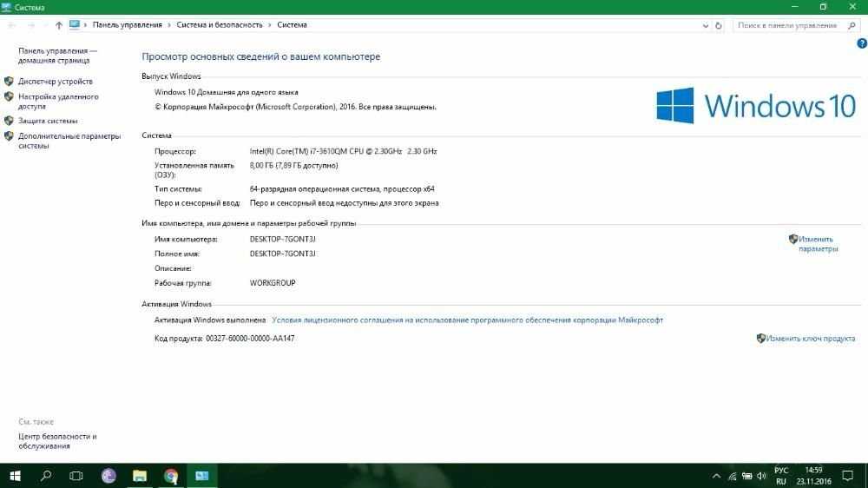This screenshot has width=868, height=488.
Task: Click the System window taskbar button
Action: 202,476
